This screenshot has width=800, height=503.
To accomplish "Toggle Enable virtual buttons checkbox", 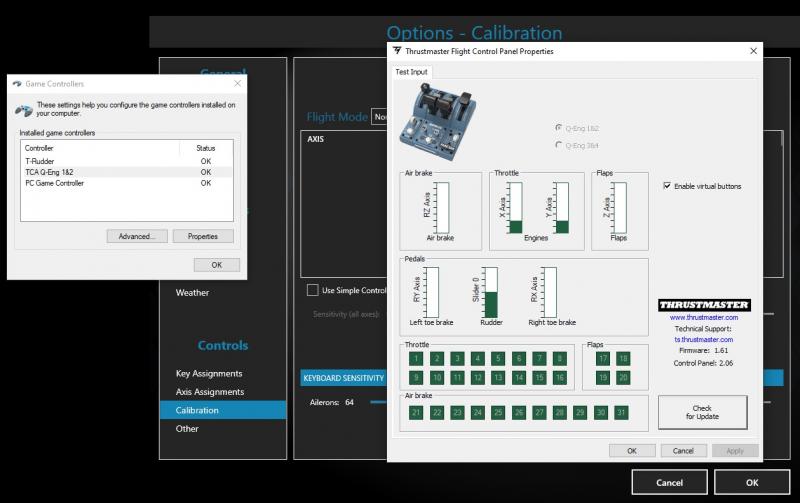I will (x=667, y=186).
